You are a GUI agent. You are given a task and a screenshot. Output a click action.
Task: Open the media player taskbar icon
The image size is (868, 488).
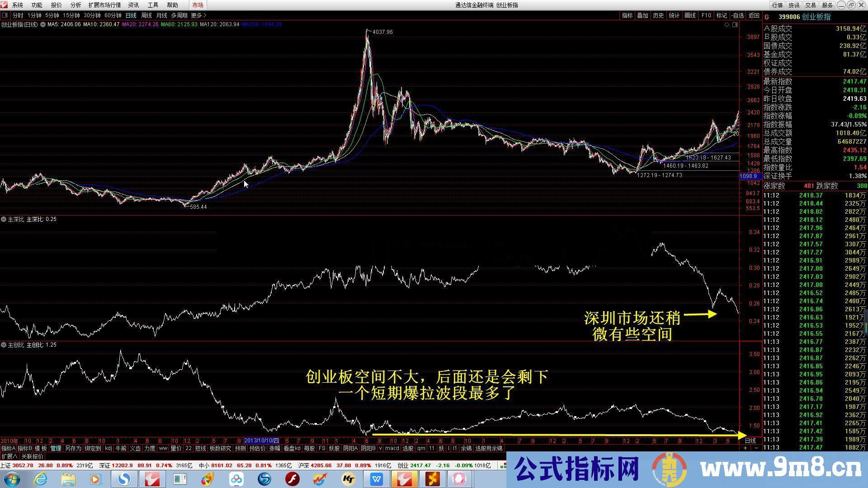pyautogui.click(x=96, y=479)
